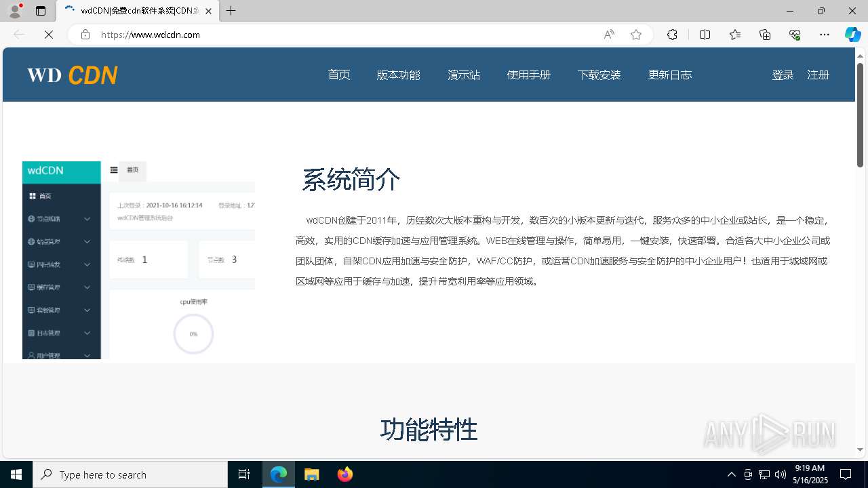Open the browser profile icon
The image size is (868, 488).
tap(15, 11)
